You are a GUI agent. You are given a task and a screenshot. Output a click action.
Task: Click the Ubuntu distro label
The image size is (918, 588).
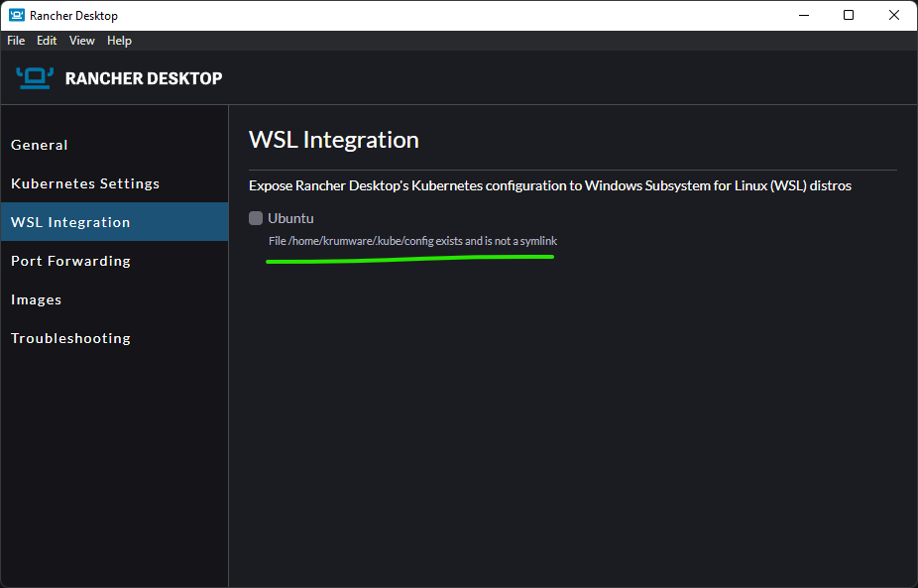[290, 218]
